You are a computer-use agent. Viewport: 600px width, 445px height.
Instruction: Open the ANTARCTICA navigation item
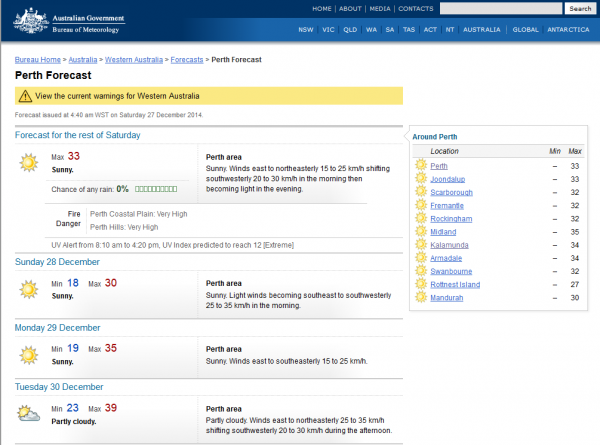tap(568, 30)
